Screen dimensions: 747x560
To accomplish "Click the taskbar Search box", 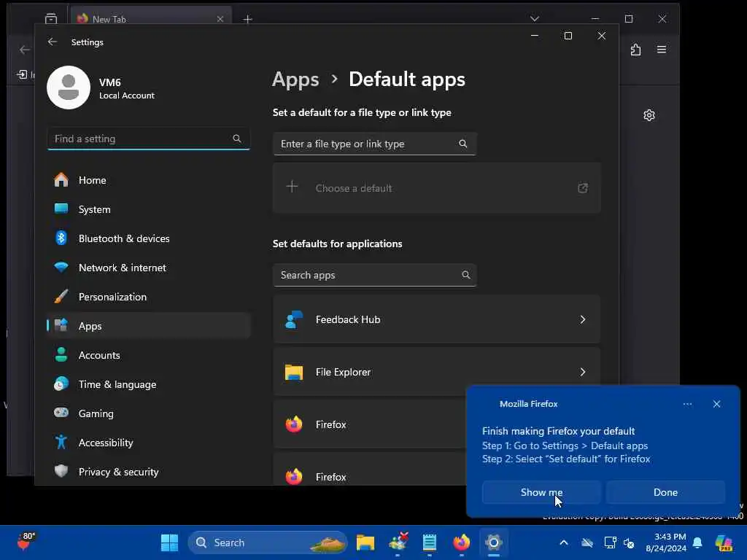I will [268, 542].
